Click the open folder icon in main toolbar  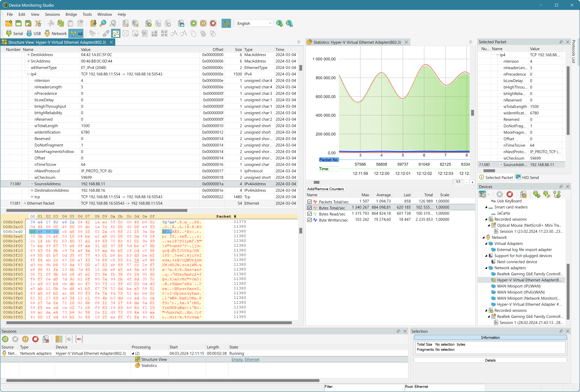9,23
